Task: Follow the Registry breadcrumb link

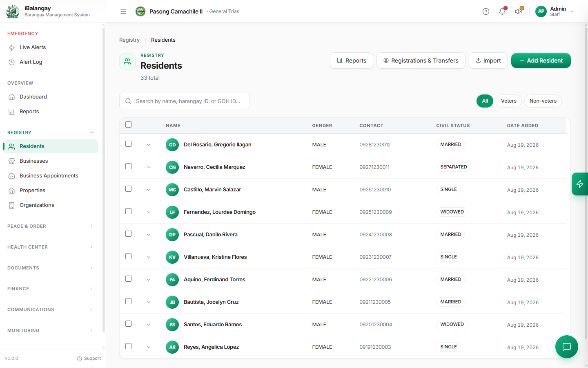Action: [129, 40]
